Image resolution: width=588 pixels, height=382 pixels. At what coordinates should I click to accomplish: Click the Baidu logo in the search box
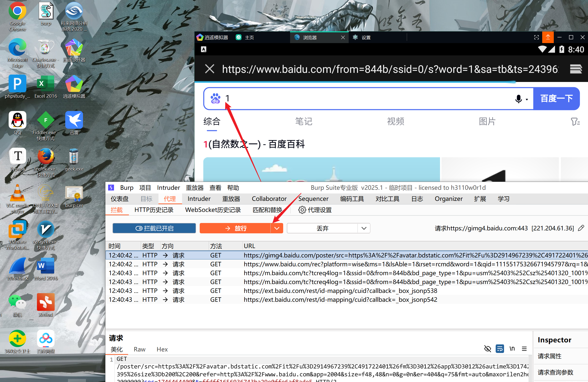click(215, 98)
